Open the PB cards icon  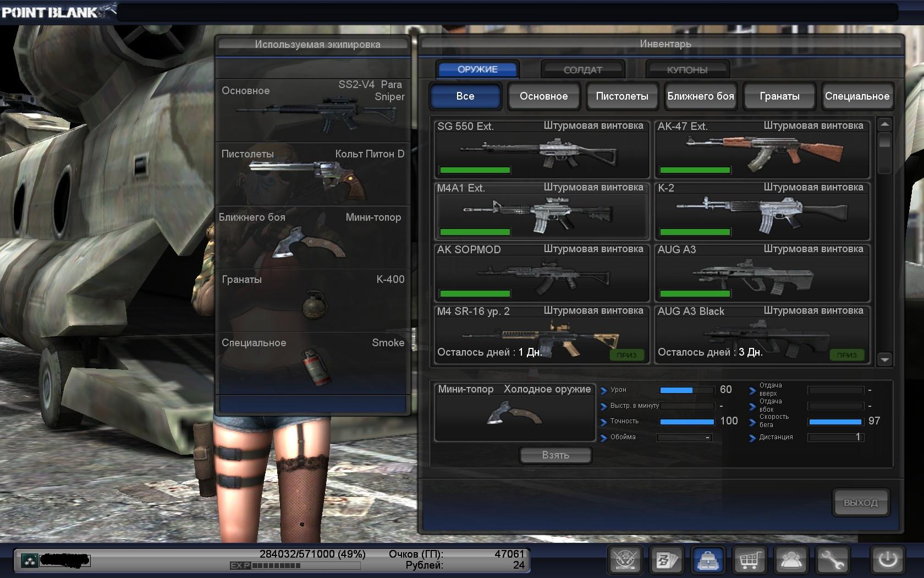(x=666, y=560)
